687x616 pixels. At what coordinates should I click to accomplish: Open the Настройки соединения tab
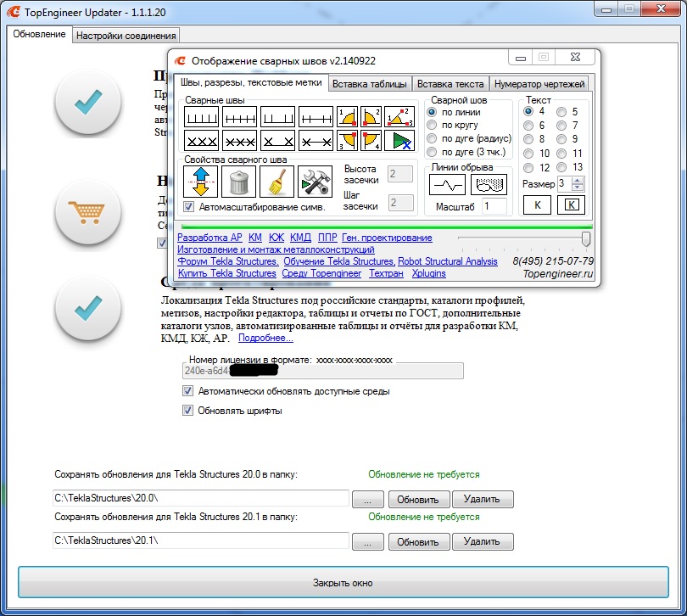coord(126,36)
